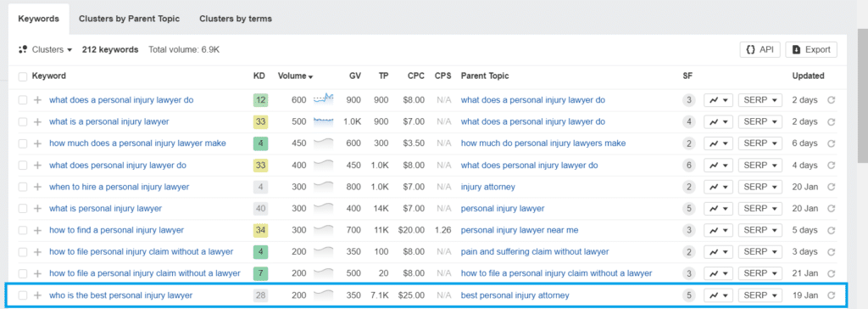Add 'how to find a personal injury lawyer' plus icon
Viewport: 868px width, 309px height.
(37, 230)
